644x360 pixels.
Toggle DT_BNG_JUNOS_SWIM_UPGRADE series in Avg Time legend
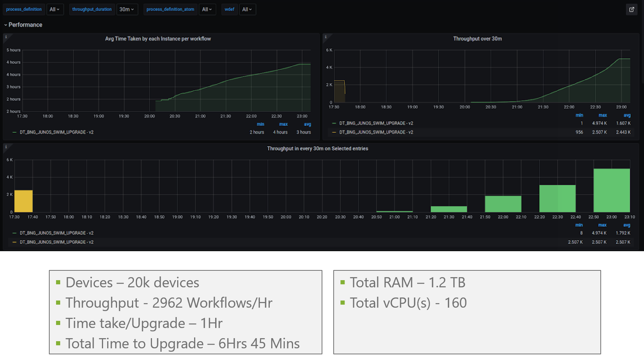pyautogui.click(x=56, y=132)
